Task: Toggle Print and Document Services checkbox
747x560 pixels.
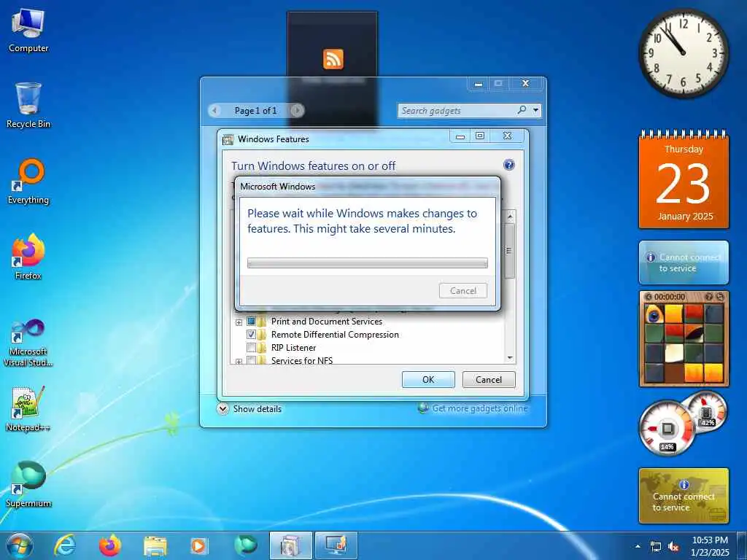Action: tap(251, 322)
